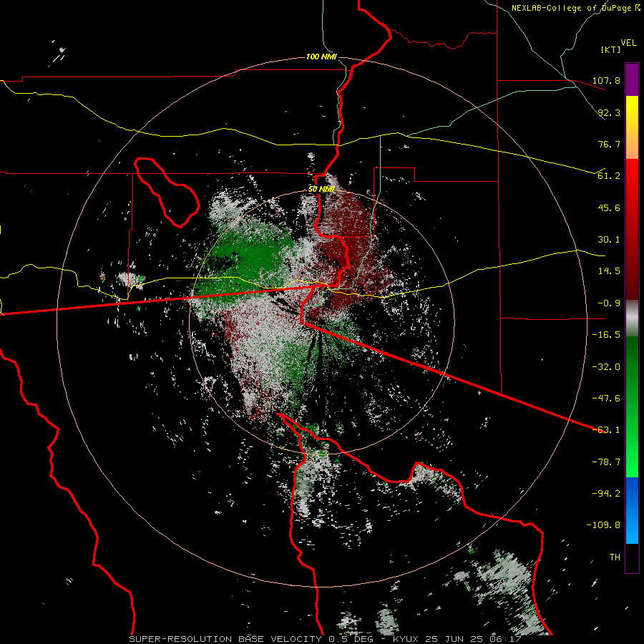Viewport: 644px width, 644px height.
Task: Click the TH legend label
Action: (615, 557)
